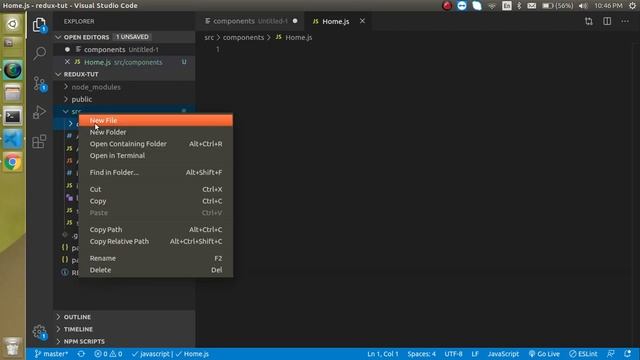Viewport: 640px width, 360px height.
Task: Click the ESLint status item
Action: 583,354
